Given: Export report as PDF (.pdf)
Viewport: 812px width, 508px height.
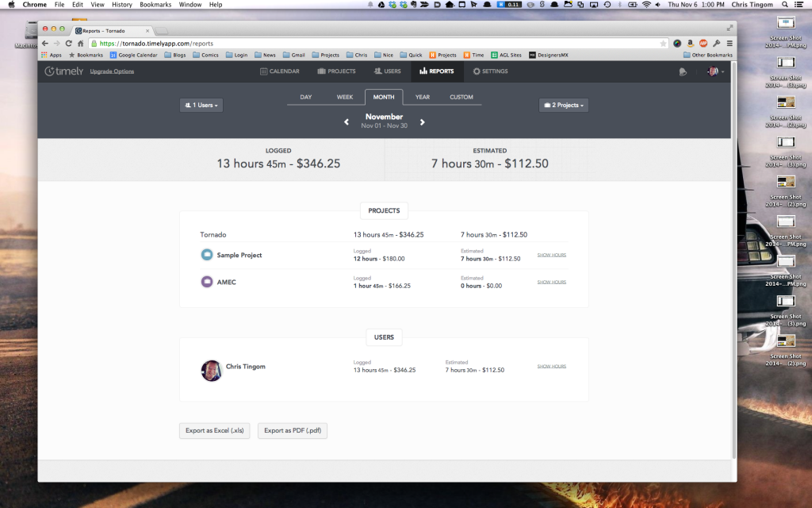Looking at the screenshot, I should pyautogui.click(x=293, y=431).
